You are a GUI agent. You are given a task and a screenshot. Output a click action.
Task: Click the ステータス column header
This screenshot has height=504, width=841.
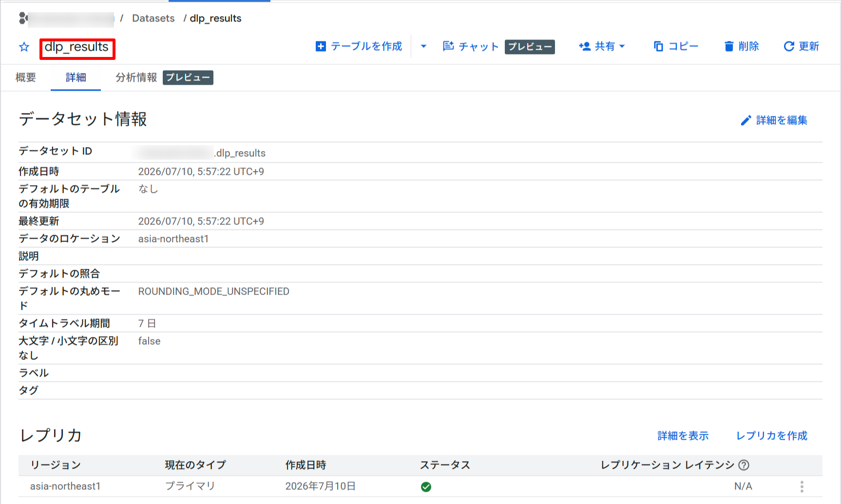pyautogui.click(x=445, y=465)
